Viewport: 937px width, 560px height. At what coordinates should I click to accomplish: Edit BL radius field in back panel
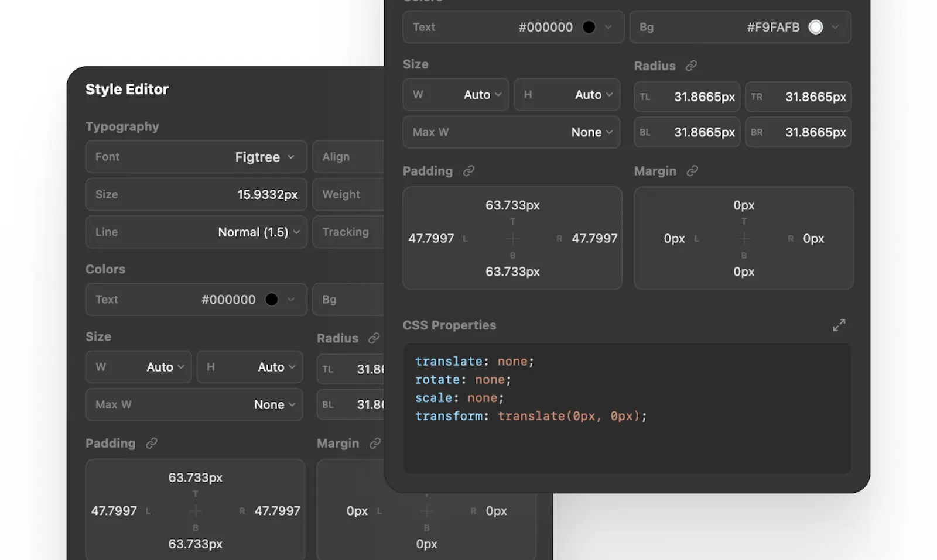(x=351, y=404)
